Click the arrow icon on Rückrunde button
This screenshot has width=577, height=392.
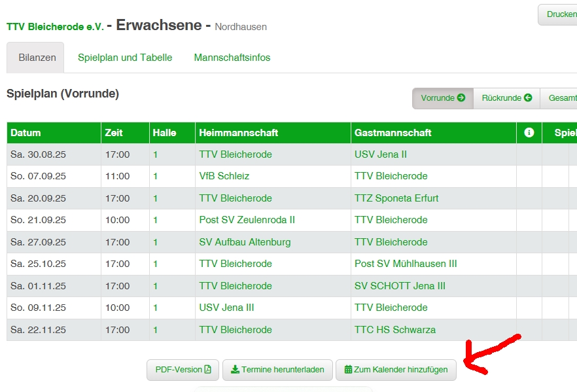[x=528, y=98]
